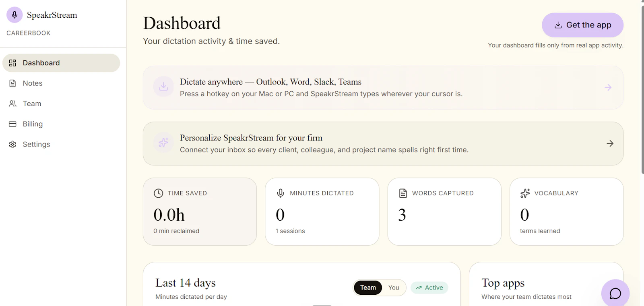The width and height of the screenshot is (644, 306).
Task: Click the download icon in Dictate anywhere card
Action: (163, 87)
